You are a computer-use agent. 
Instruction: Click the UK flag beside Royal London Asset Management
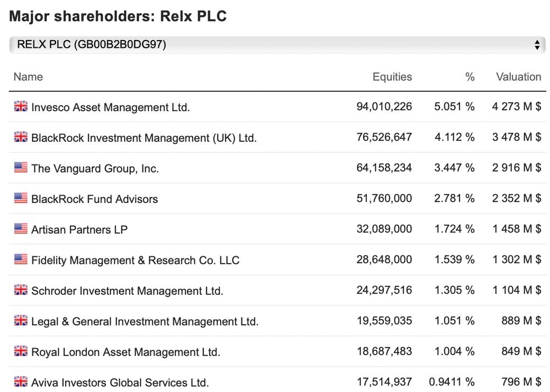21,351
